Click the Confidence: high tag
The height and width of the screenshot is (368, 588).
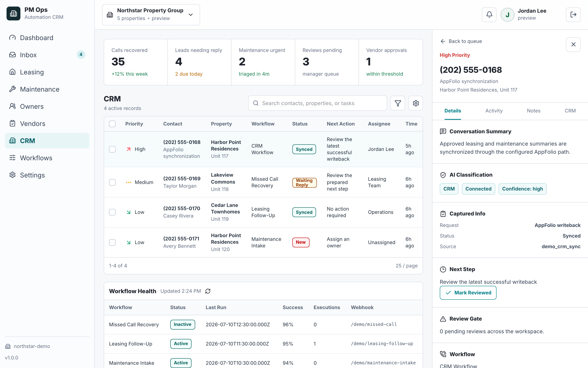522,189
